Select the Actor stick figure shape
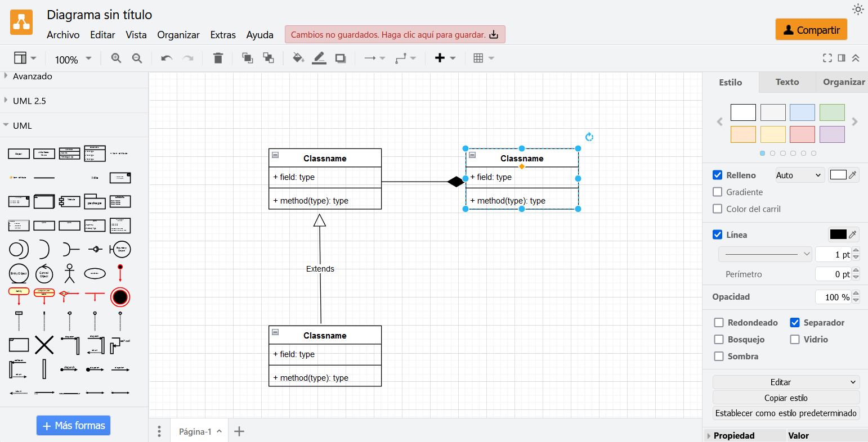 click(x=69, y=273)
